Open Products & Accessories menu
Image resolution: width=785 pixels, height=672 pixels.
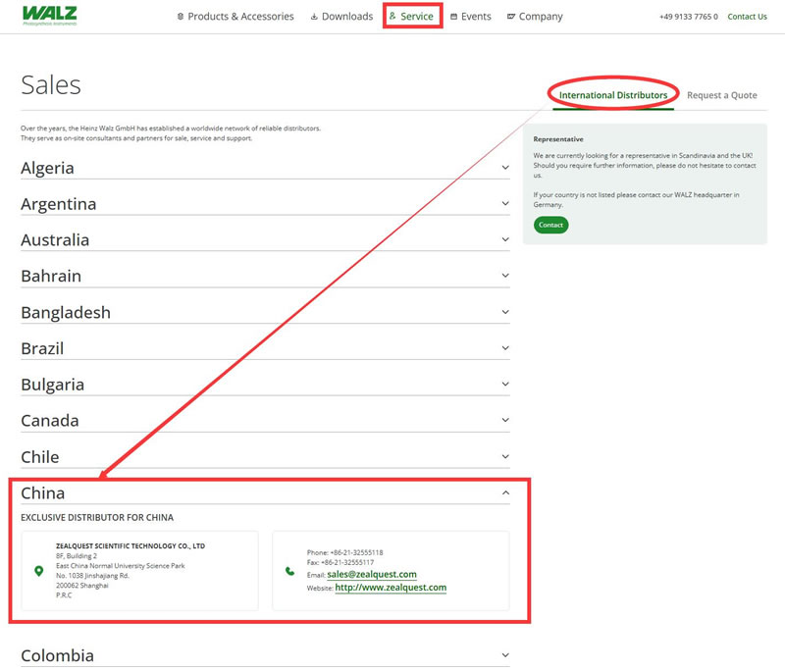235,17
